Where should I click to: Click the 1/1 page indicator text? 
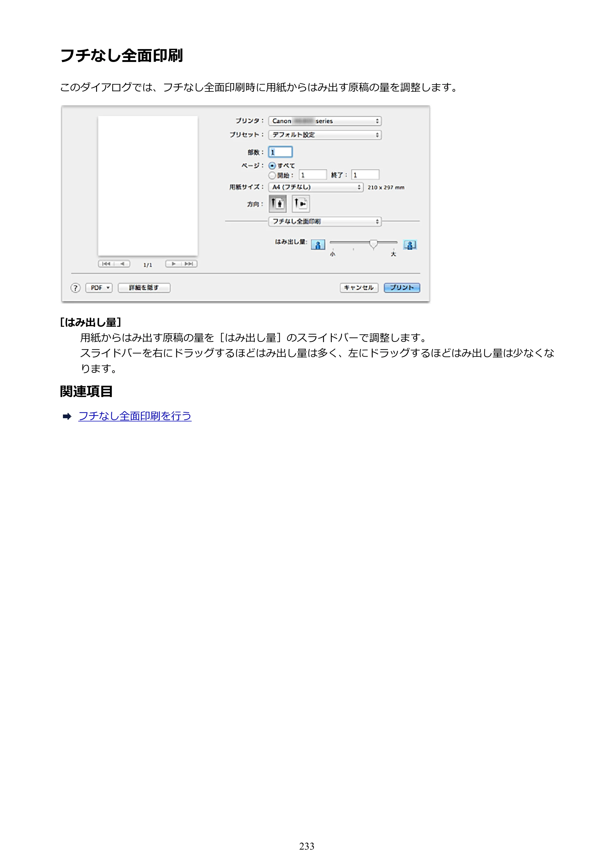(x=148, y=264)
